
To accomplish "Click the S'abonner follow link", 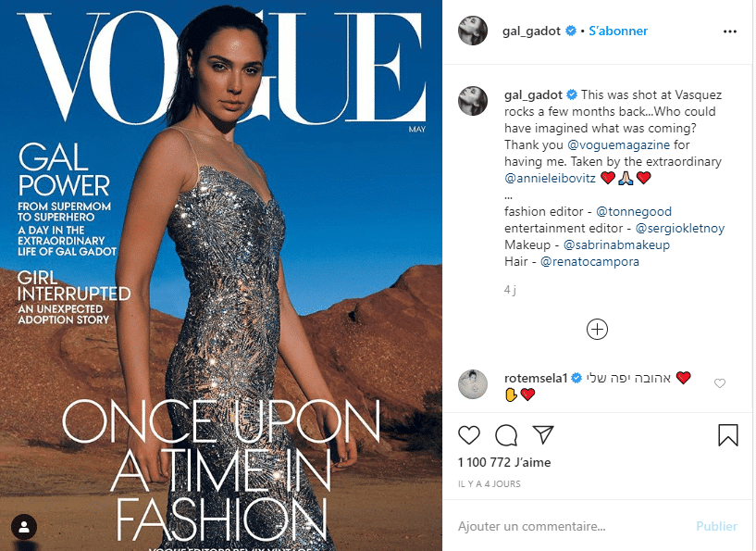I will (x=618, y=31).
